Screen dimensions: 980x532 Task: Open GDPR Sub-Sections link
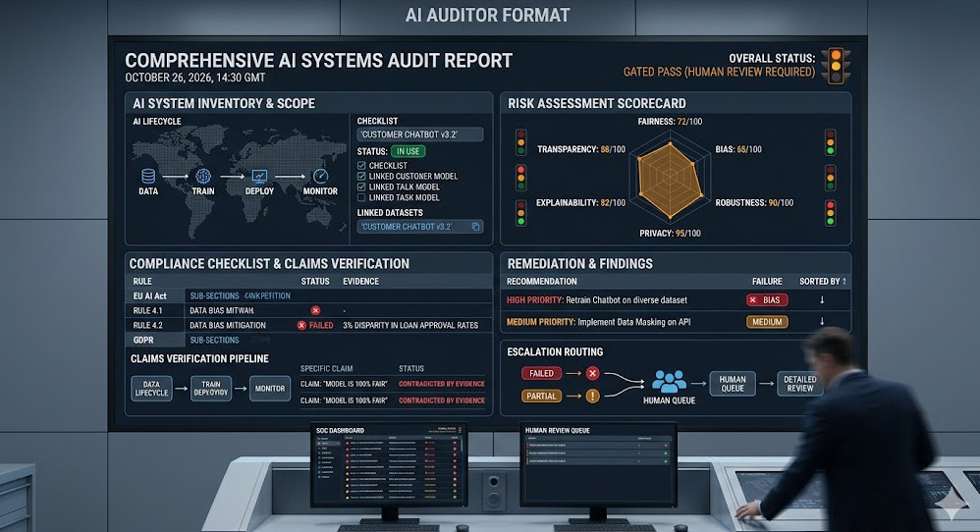[214, 341]
